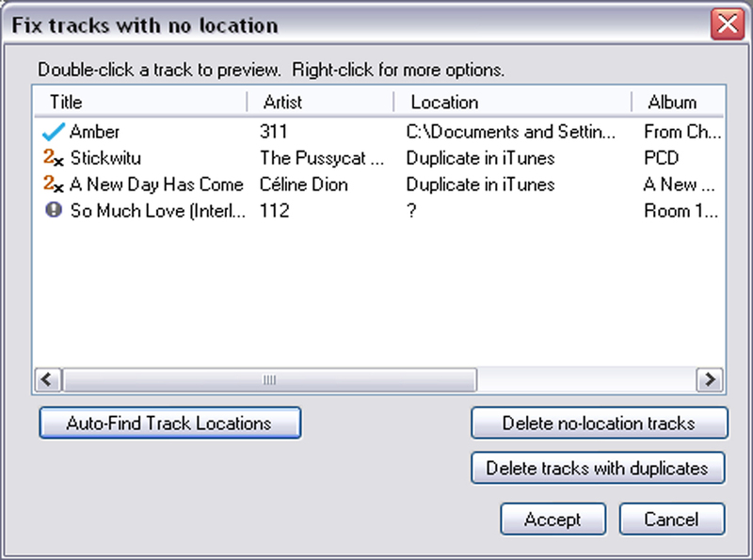Click the right scroll arrow of track list
Viewport: 753px width, 560px height.
(x=710, y=380)
